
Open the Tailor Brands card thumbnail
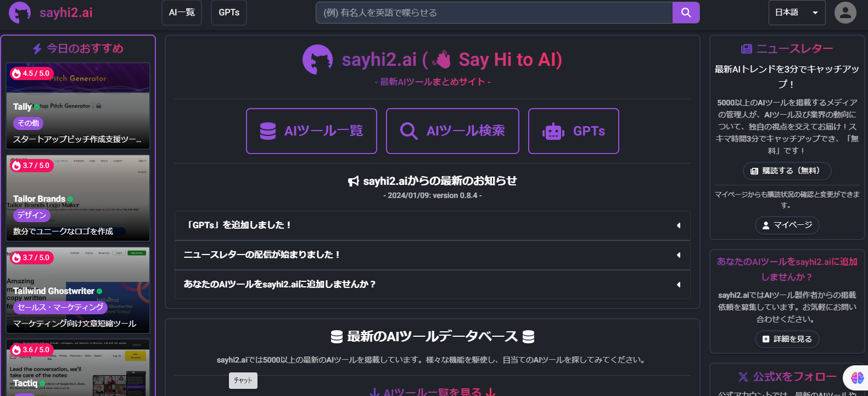pyautogui.click(x=78, y=197)
